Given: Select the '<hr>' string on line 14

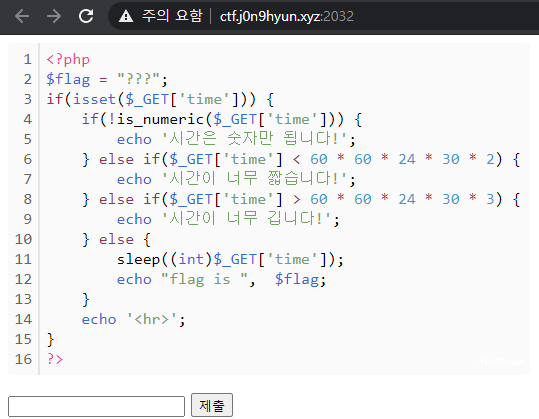Looking at the screenshot, I should 152,319.
